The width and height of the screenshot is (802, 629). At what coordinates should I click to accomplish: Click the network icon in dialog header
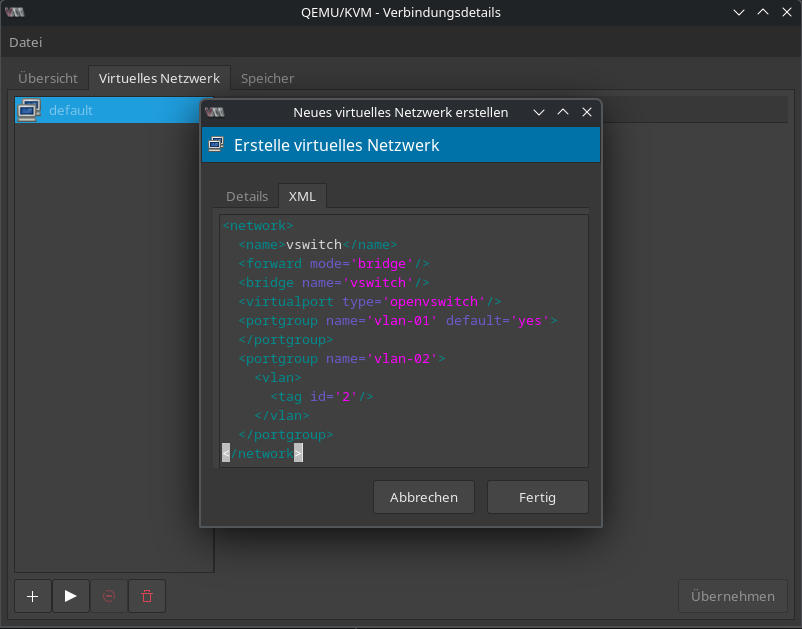click(x=217, y=145)
